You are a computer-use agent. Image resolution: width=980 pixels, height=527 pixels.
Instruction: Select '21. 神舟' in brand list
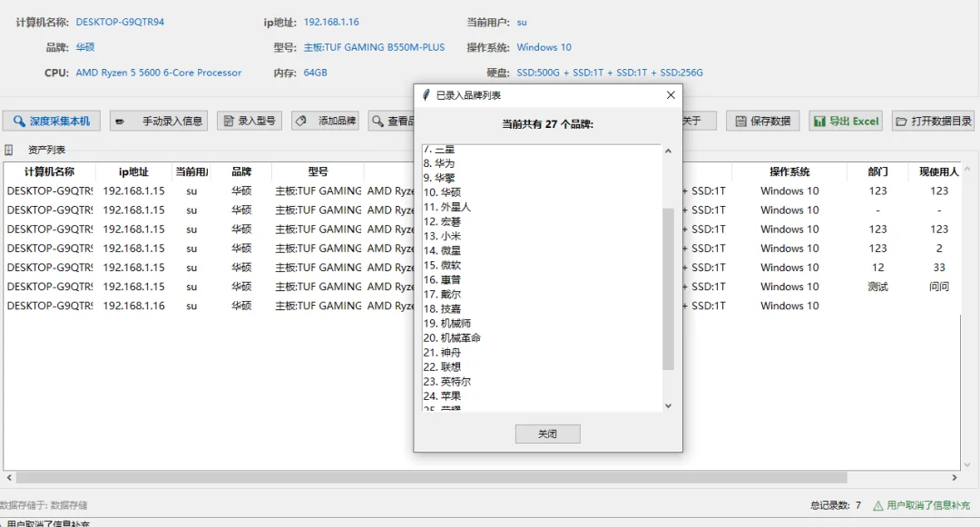pos(442,353)
